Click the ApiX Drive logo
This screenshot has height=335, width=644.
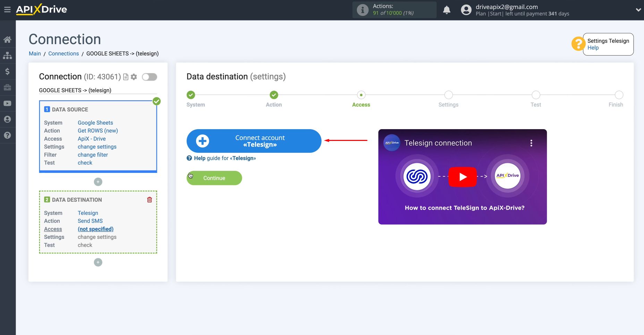click(41, 9)
